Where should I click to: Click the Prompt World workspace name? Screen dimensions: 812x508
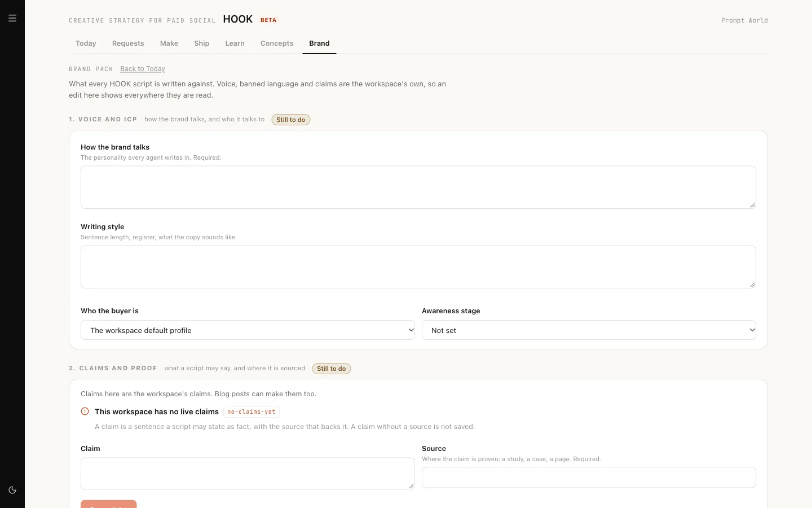[744, 20]
